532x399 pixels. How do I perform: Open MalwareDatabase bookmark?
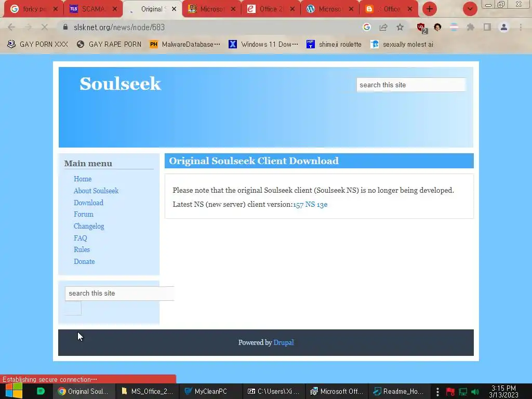click(185, 44)
